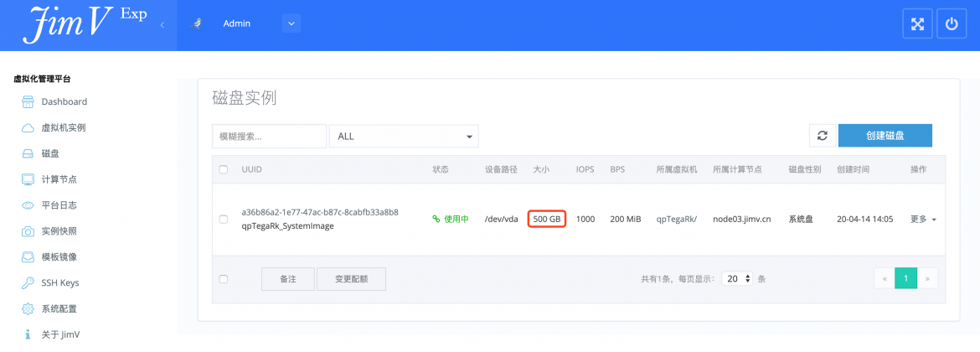
Task: Click the qpTegaRk_SystemImage disk name
Action: 287,226
